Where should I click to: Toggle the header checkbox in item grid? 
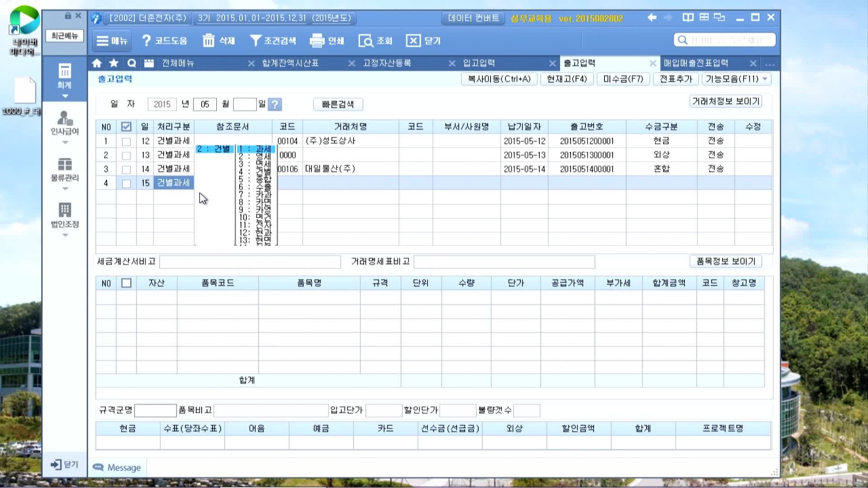[x=126, y=283]
